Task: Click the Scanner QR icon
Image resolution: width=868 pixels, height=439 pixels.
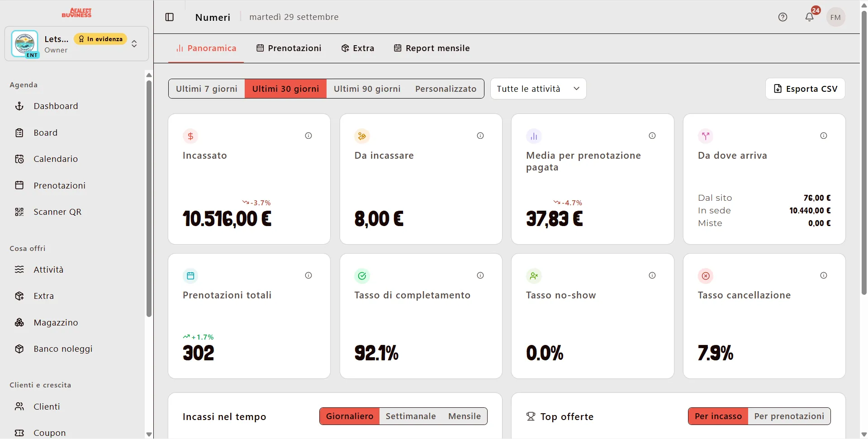Action: pyautogui.click(x=19, y=212)
